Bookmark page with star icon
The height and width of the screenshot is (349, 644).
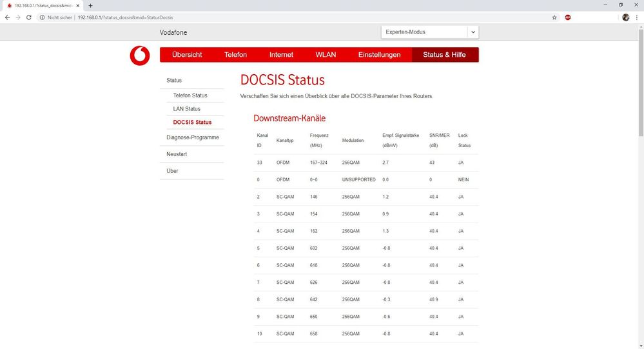click(x=554, y=17)
